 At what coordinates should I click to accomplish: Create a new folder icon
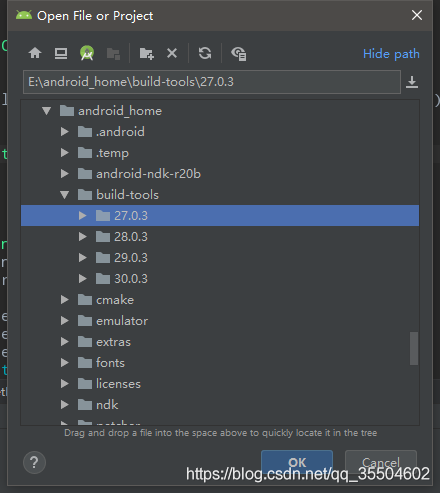[x=146, y=53]
